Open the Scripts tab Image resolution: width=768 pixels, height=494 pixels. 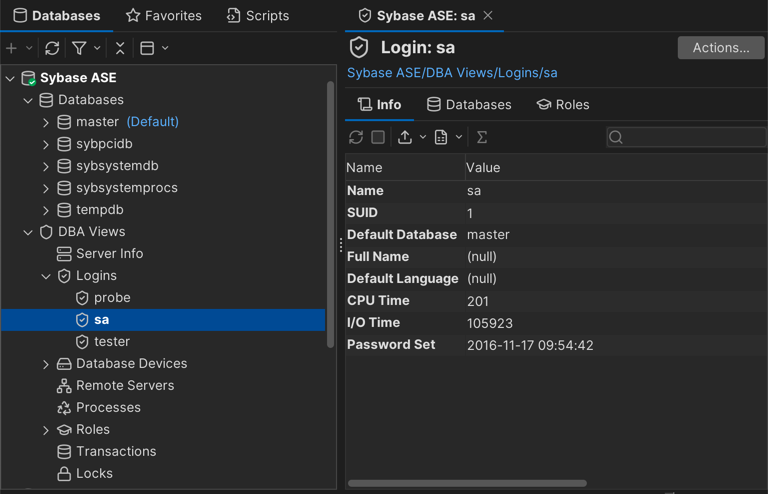(x=258, y=16)
